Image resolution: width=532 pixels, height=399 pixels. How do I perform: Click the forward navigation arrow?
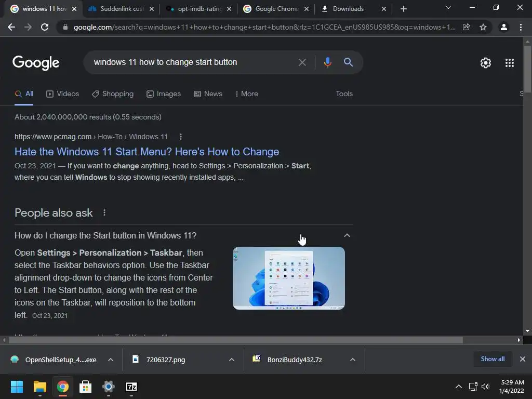[28, 27]
